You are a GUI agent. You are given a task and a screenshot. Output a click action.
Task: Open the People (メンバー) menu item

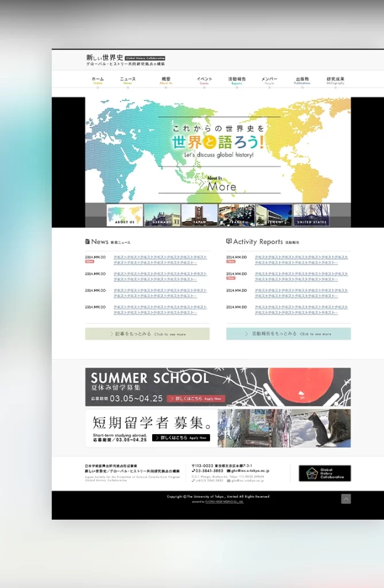pyautogui.click(x=269, y=80)
